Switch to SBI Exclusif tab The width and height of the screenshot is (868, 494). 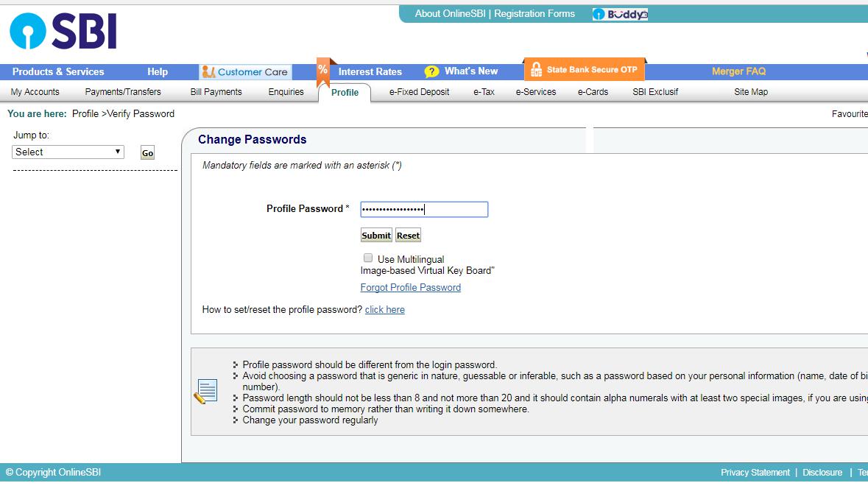655,92
